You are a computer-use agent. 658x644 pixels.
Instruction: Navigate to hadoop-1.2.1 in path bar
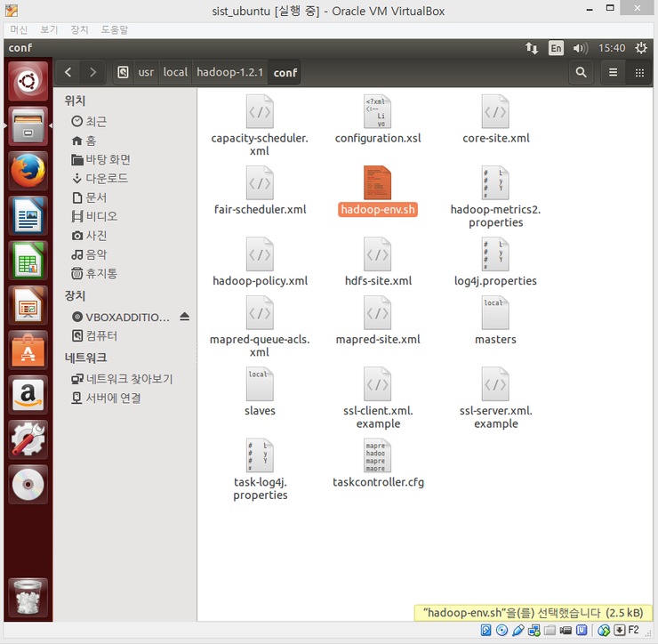[229, 72]
